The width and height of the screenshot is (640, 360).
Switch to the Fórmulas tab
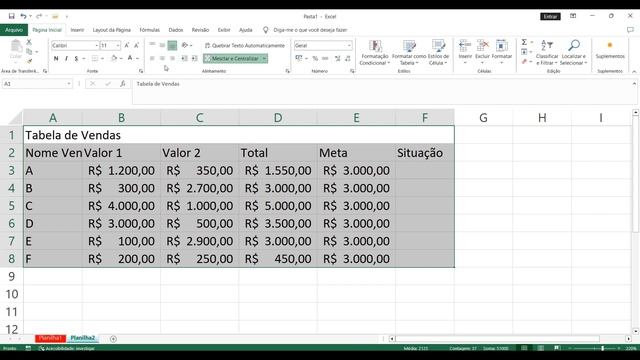pos(149,30)
